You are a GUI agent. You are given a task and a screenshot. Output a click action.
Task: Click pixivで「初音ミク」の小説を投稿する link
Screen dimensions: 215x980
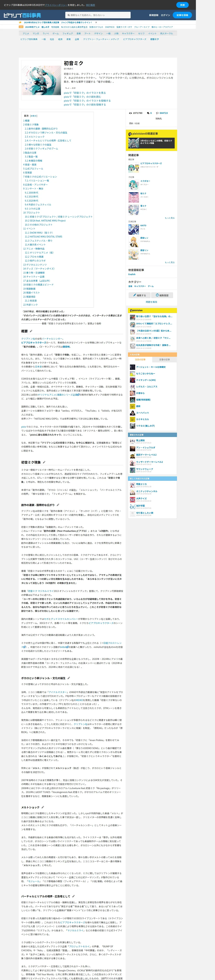pyautogui.click(x=85, y=105)
